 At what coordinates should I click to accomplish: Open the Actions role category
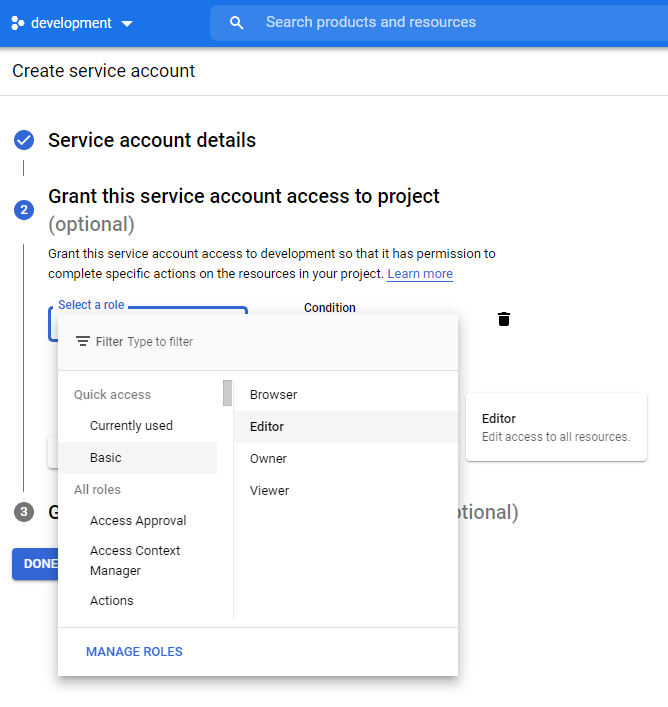coord(137,601)
